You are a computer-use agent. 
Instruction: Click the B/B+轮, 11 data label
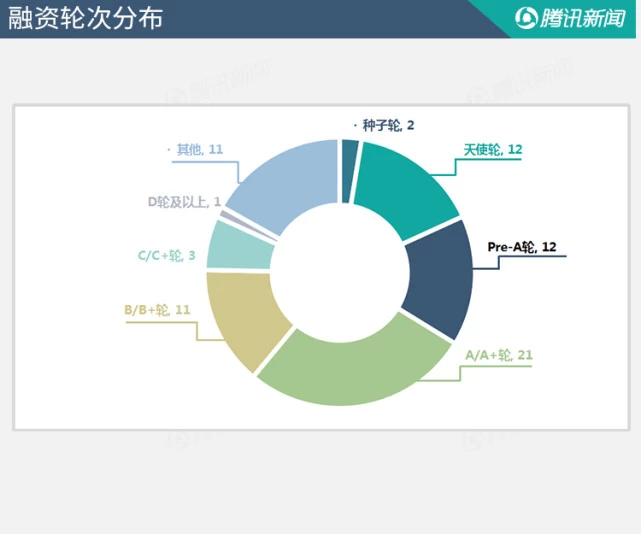(158, 310)
